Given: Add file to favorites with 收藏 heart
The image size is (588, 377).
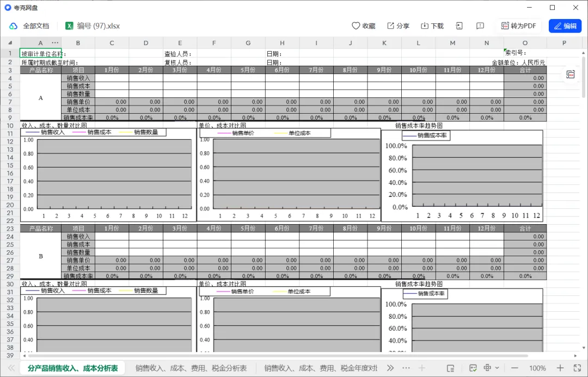Looking at the screenshot, I should pyautogui.click(x=363, y=26).
